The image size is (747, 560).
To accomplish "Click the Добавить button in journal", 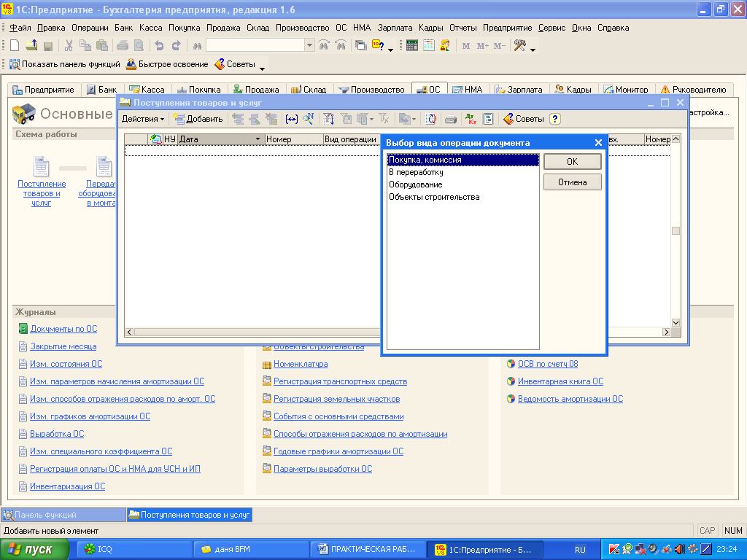I will pyautogui.click(x=198, y=119).
